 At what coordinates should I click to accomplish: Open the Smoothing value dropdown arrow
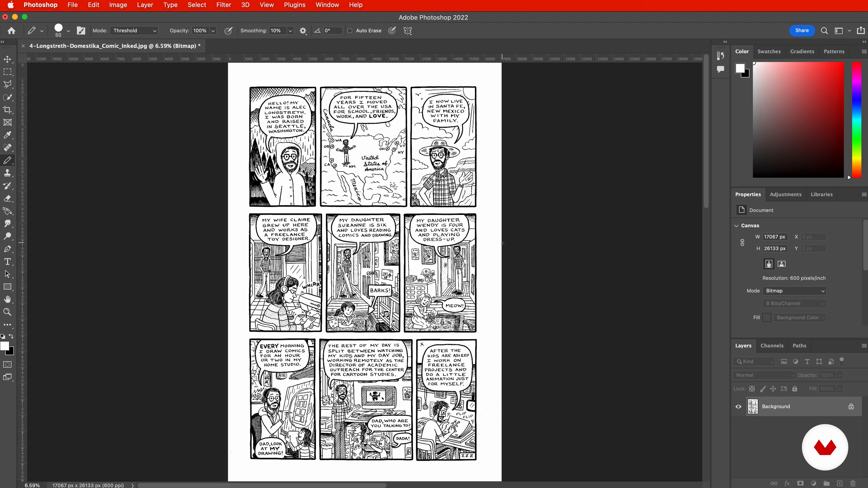tap(290, 31)
